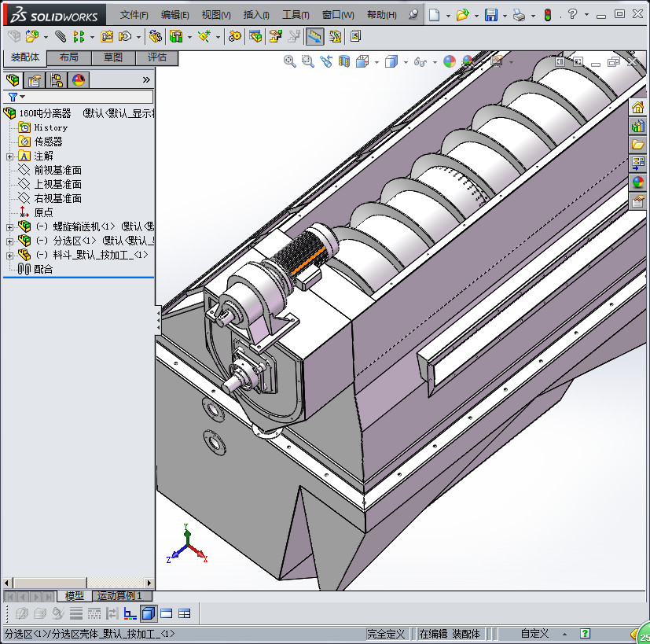The height and width of the screenshot is (644, 650).
Task: Open the 文件(F) menu
Action: pos(134,15)
